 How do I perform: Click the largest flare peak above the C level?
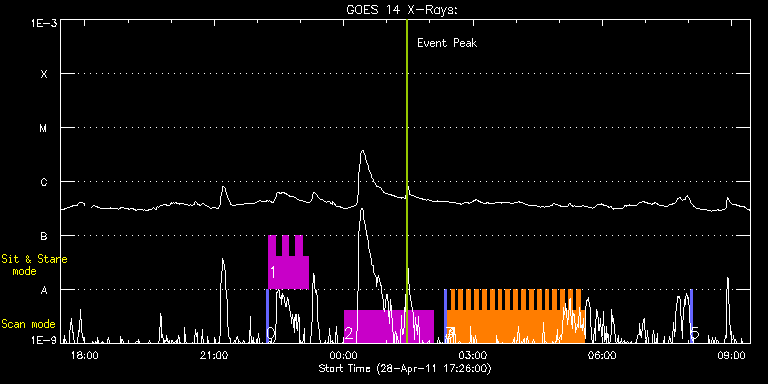tap(362, 153)
